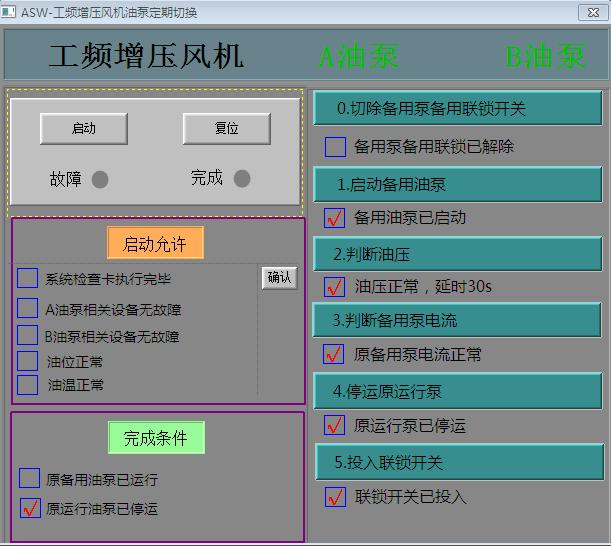This screenshot has width=611, height=546.
Task: Select step 0.切除备用泵备用联锁开关
Action: coord(457,108)
